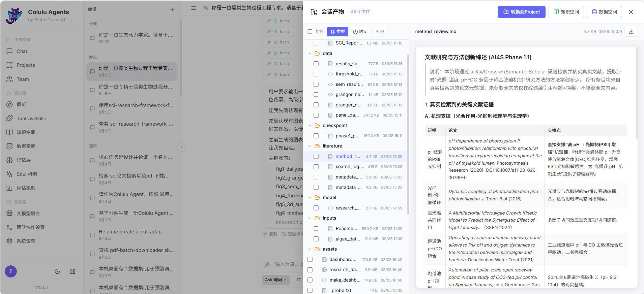Go to the Team page

point(23,79)
